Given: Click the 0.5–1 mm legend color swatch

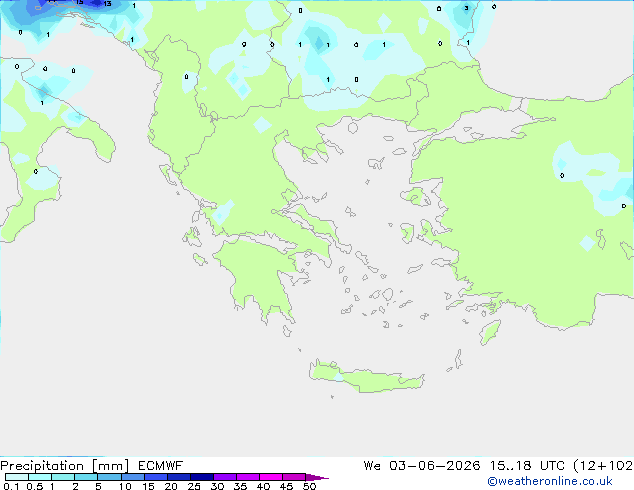Looking at the screenshot, I should [40, 477].
